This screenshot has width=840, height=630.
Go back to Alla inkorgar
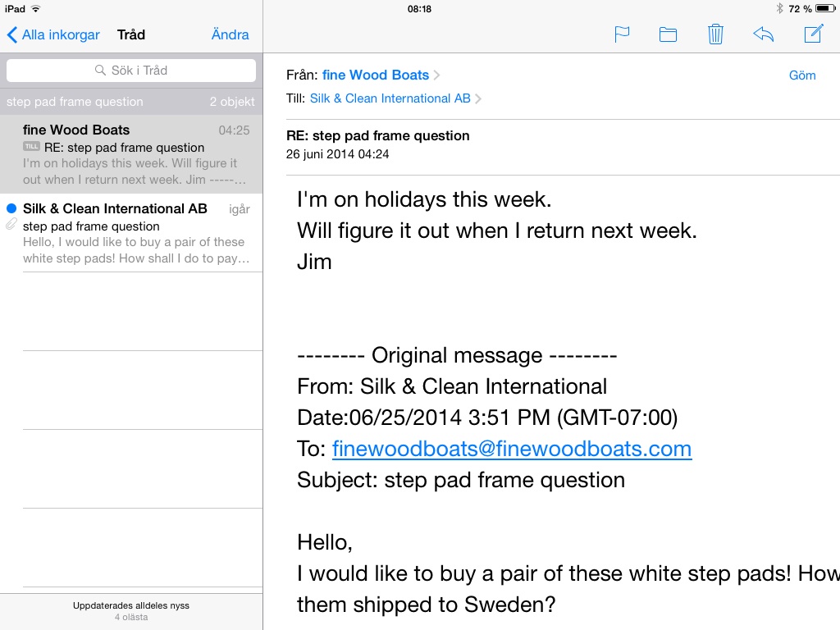53,34
